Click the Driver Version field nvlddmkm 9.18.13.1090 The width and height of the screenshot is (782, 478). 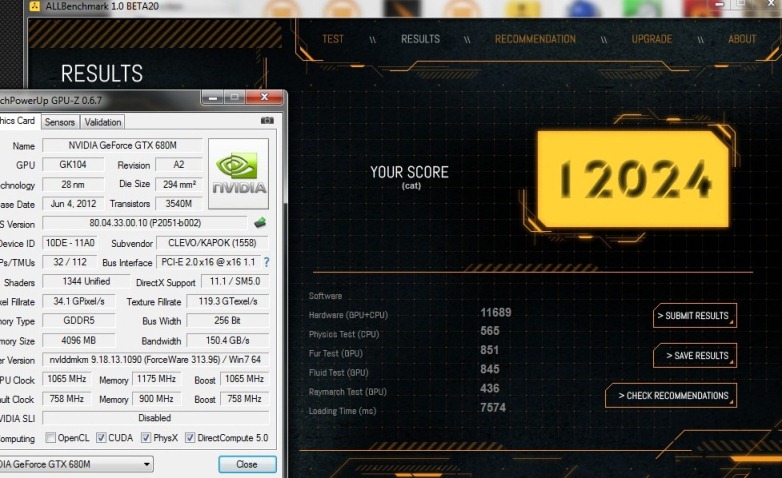[155, 359]
